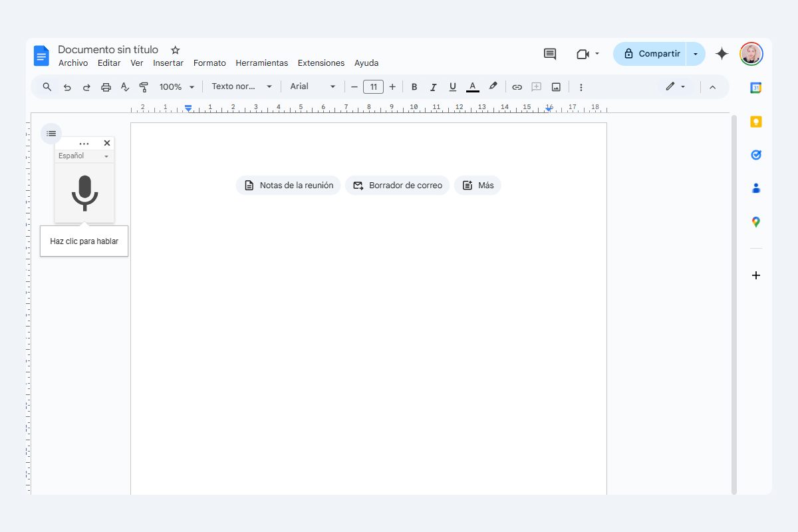798x532 pixels.
Task: Open the document outline icon
Action: (x=51, y=133)
